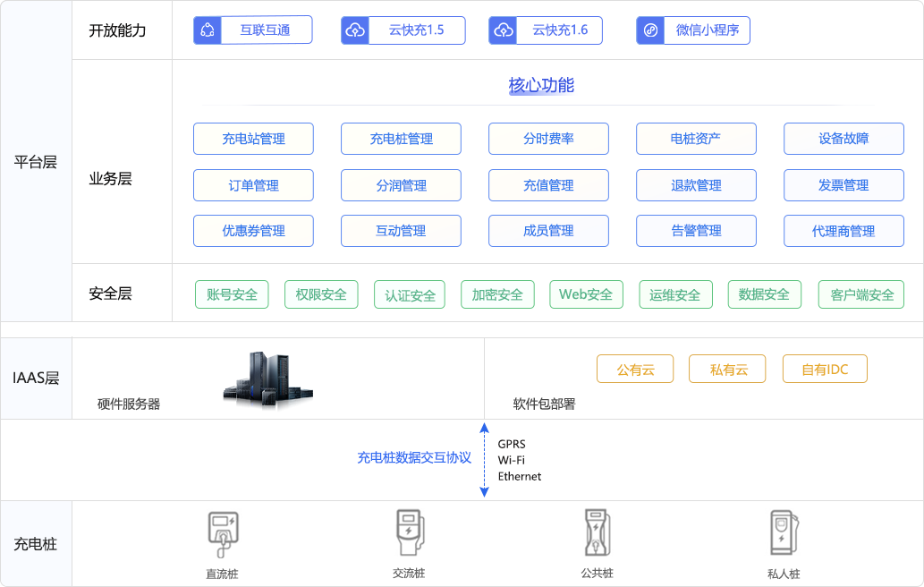
Task: Open the 微信小程序 button
Action: pyautogui.click(x=693, y=30)
